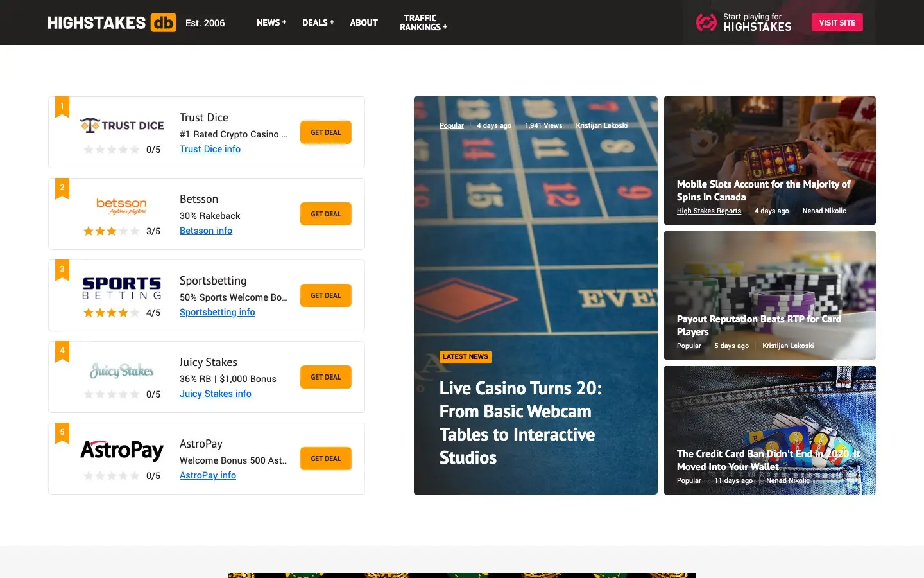Click the rank 3 ribbon badge
The image size is (924, 578).
click(62, 270)
